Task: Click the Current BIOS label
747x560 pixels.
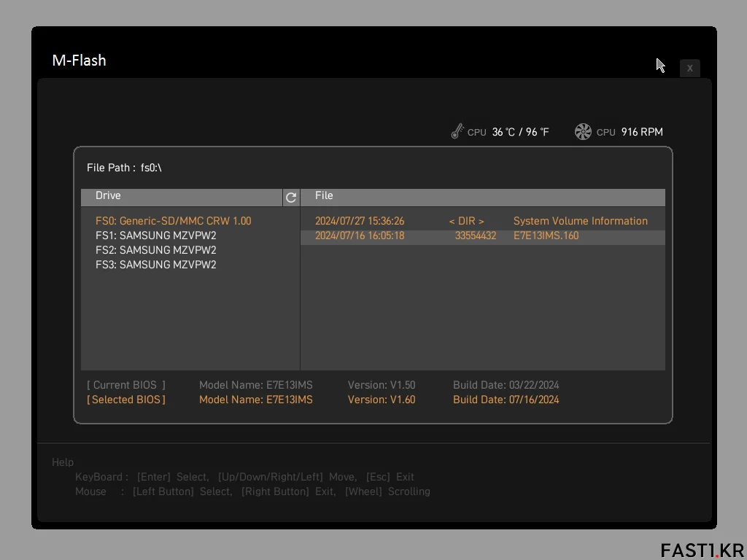Action: 126,385
